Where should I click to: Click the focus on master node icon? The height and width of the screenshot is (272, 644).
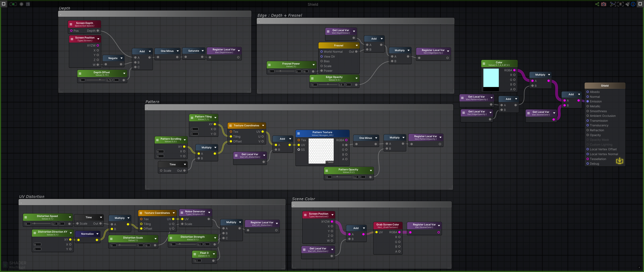(621, 4)
